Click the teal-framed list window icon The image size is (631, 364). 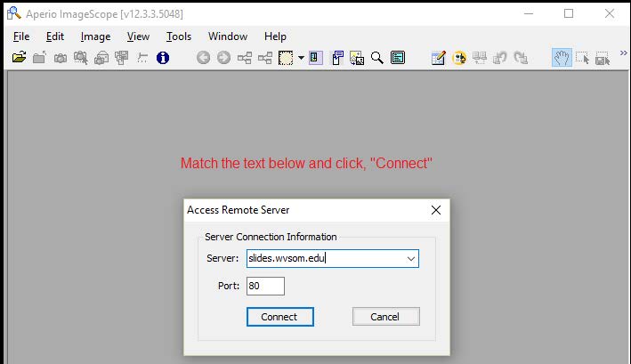tap(398, 58)
